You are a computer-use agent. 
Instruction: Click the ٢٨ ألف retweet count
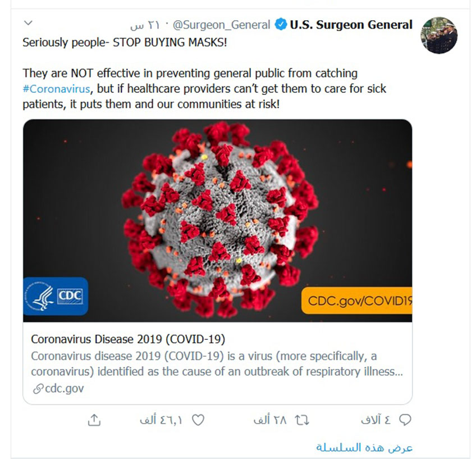pyautogui.click(x=270, y=420)
